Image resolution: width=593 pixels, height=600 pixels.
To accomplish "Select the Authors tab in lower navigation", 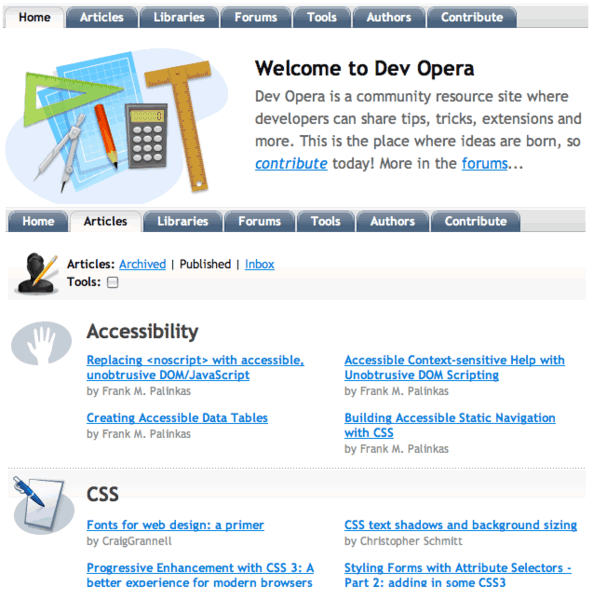I will click(x=392, y=222).
